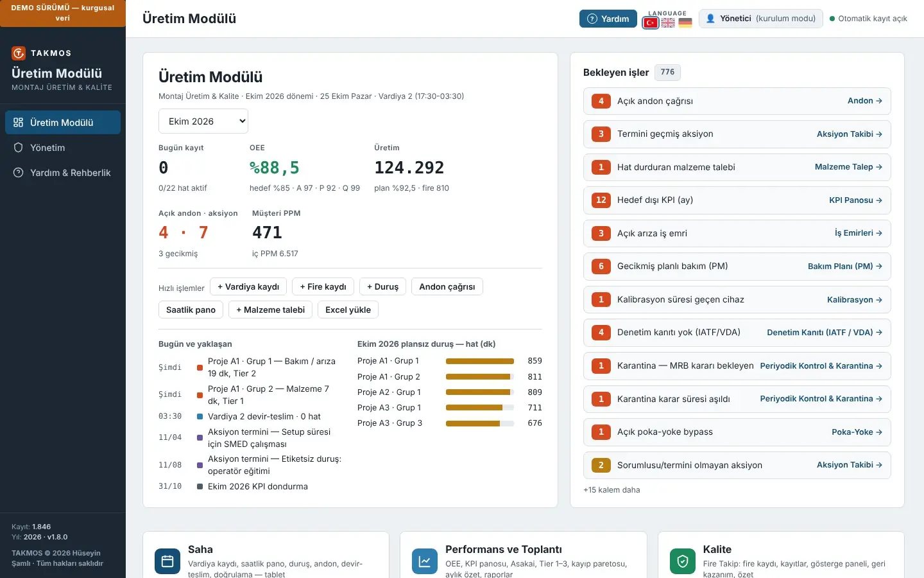Open the KPI Panosu link
Image resolution: width=924 pixels, height=578 pixels.
[x=855, y=200]
